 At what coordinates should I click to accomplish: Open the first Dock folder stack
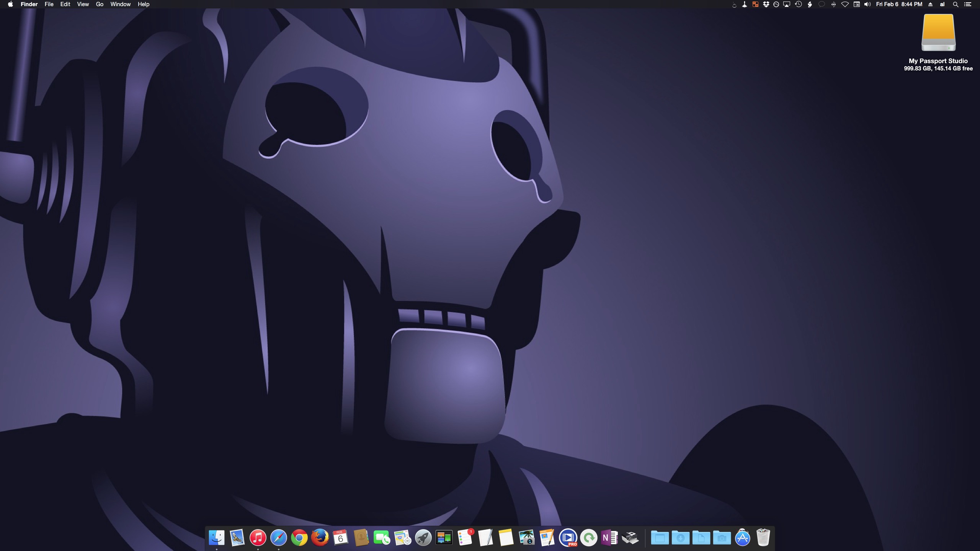click(660, 538)
